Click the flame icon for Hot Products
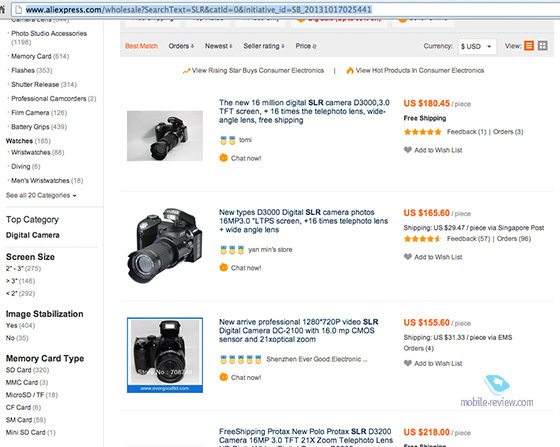Viewport: 560px width, 447px height. (350, 70)
